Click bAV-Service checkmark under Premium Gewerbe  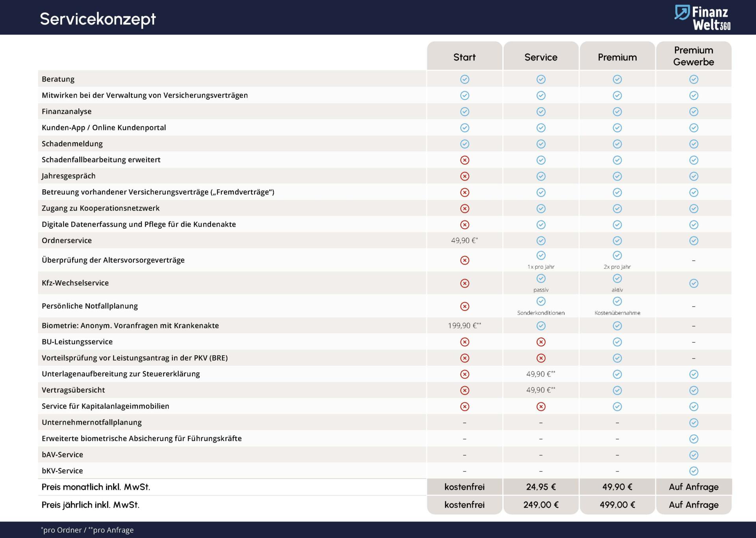point(694,455)
